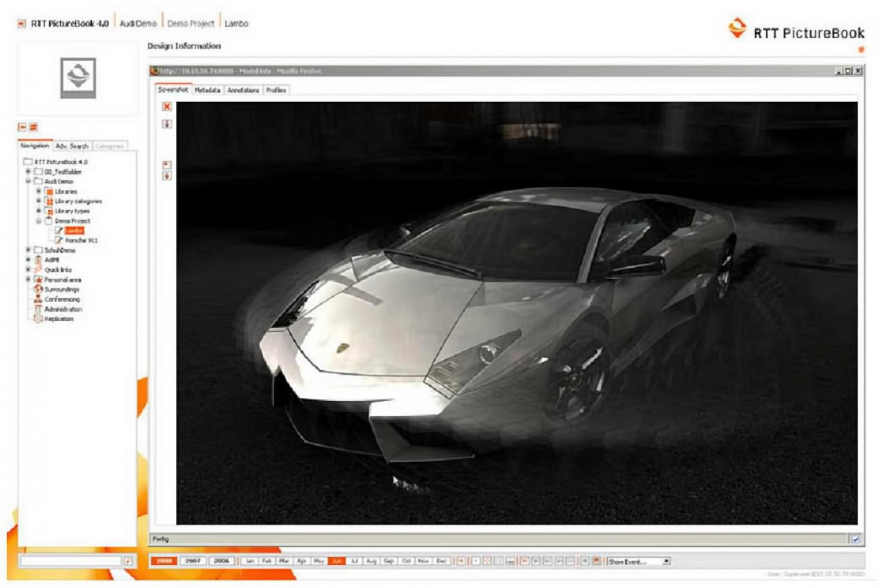Image resolution: width=884 pixels, height=588 pixels.
Task: Switch to the Annotations tab
Action: click(242, 90)
